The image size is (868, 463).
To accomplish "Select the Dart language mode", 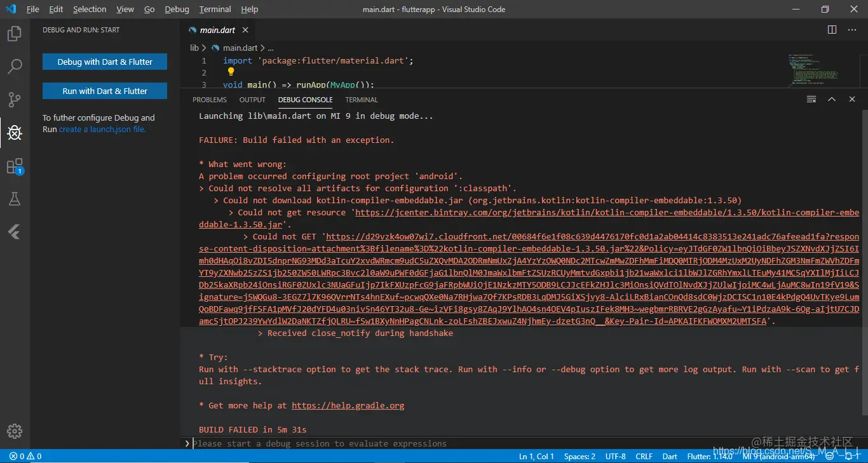I will pos(670,456).
